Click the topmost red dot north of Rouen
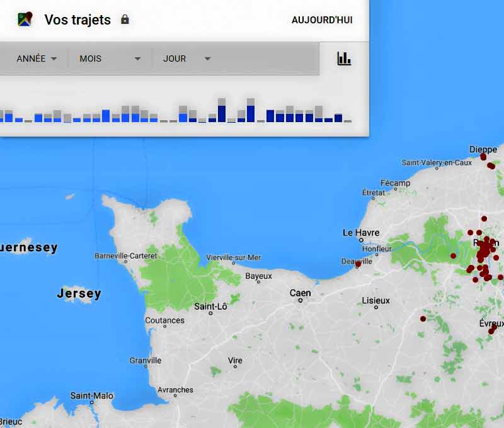 tap(484, 218)
